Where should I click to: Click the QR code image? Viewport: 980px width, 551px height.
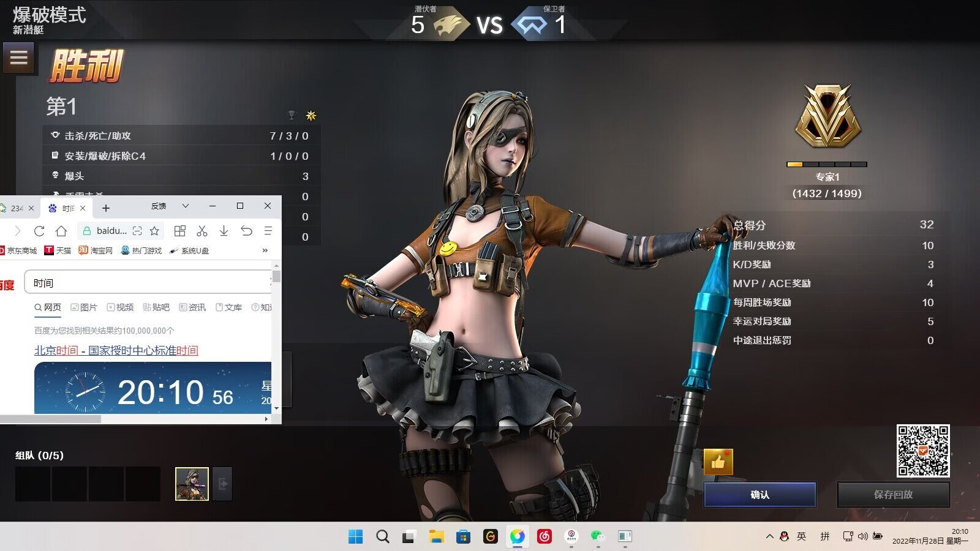pos(923,451)
